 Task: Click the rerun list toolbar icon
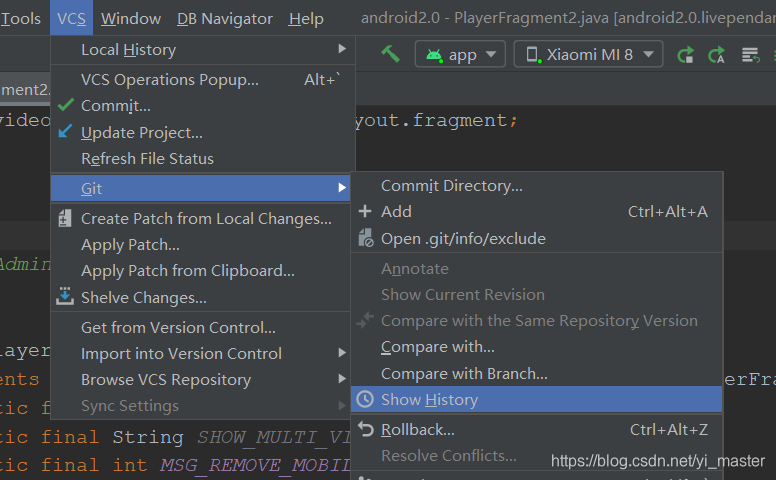[x=750, y=55]
